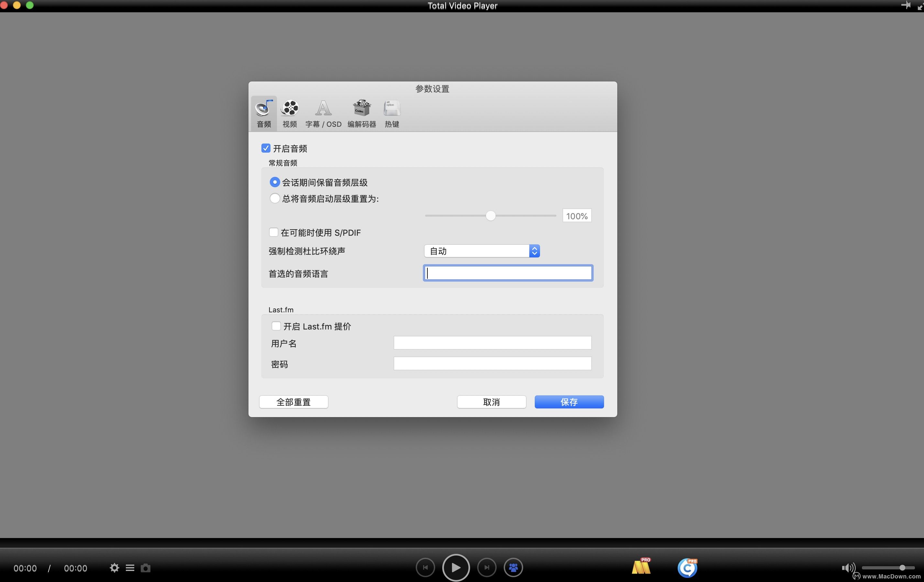The width and height of the screenshot is (924, 582).
Task: Open the gold PRO converter icon
Action: click(x=641, y=567)
